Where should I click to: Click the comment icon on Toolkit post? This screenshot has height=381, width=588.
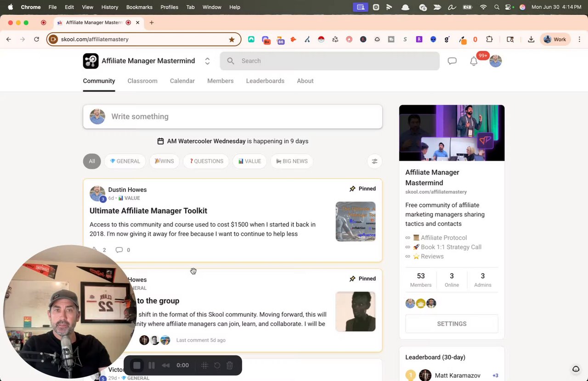coord(119,250)
